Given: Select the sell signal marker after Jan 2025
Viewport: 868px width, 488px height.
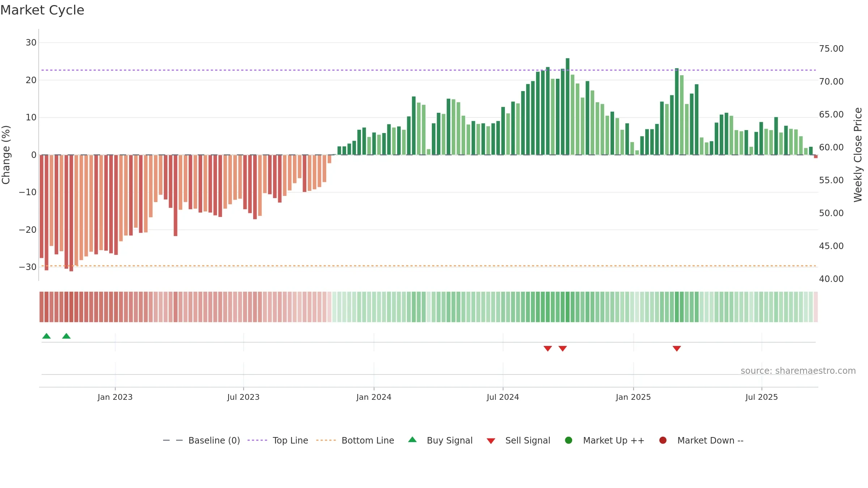Looking at the screenshot, I should (677, 348).
